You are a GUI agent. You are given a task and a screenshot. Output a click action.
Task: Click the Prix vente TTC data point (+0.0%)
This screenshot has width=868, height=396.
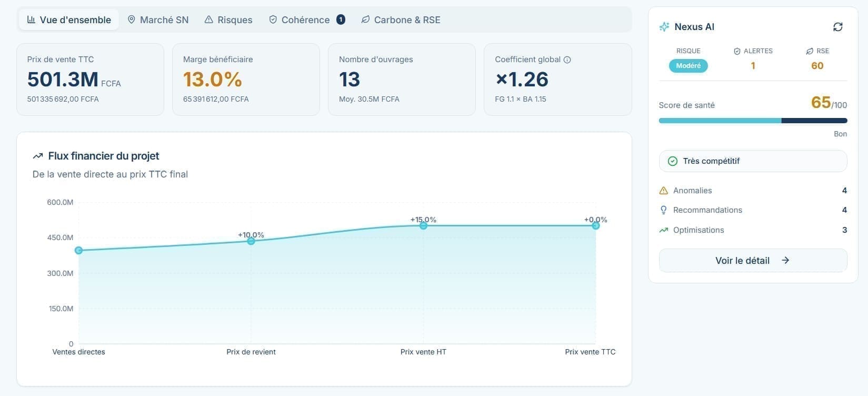click(x=596, y=226)
